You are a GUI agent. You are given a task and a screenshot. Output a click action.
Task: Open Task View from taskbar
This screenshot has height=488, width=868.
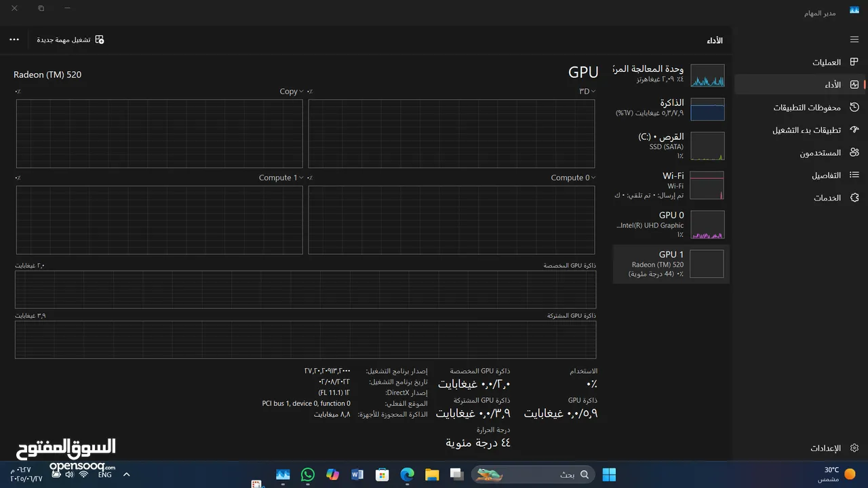tap(456, 474)
